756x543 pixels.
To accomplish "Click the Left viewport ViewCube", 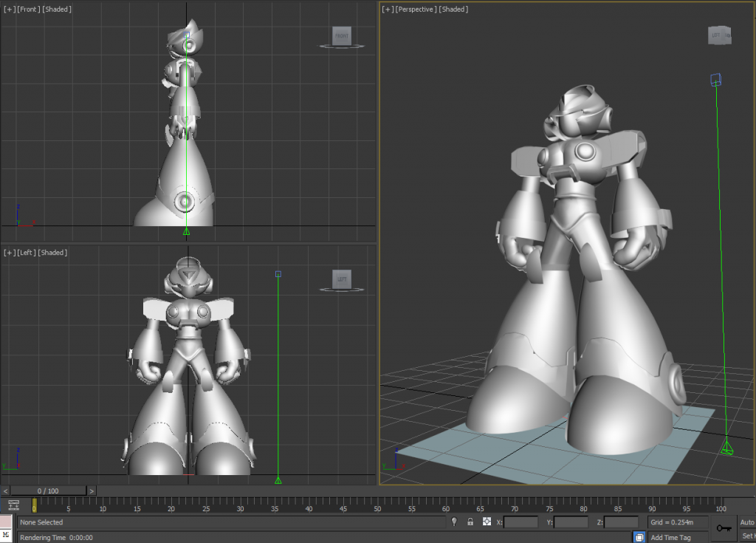I will (342, 279).
